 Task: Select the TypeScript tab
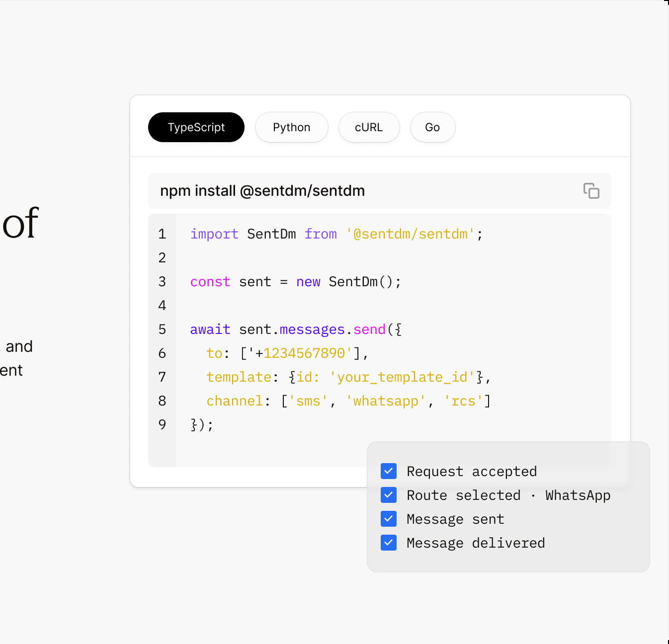click(x=196, y=127)
